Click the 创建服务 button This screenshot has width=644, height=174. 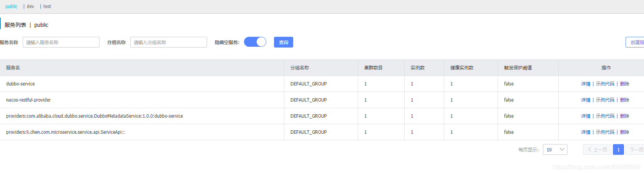[635, 42]
